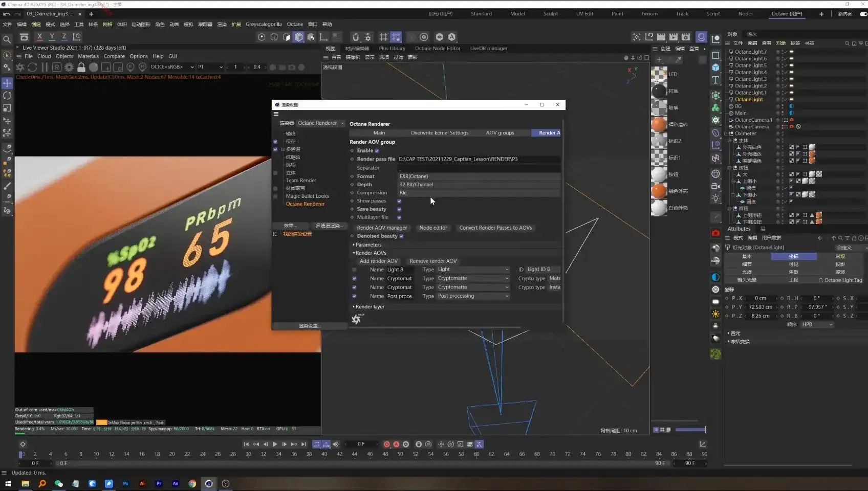Switch to the AOV groups tab

[500, 133]
